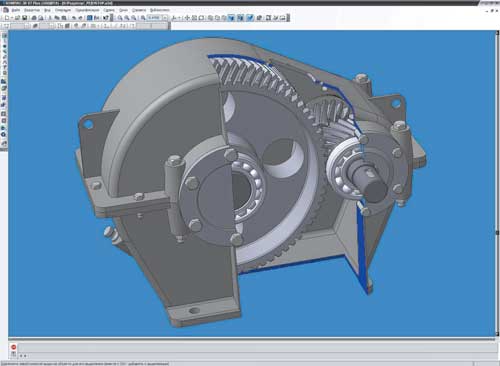
Task: Open the Редактор menu
Action: (x=32, y=10)
